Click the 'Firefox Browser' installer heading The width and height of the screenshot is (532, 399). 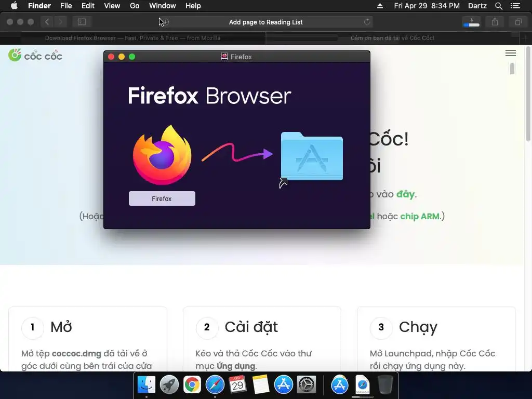[209, 96]
